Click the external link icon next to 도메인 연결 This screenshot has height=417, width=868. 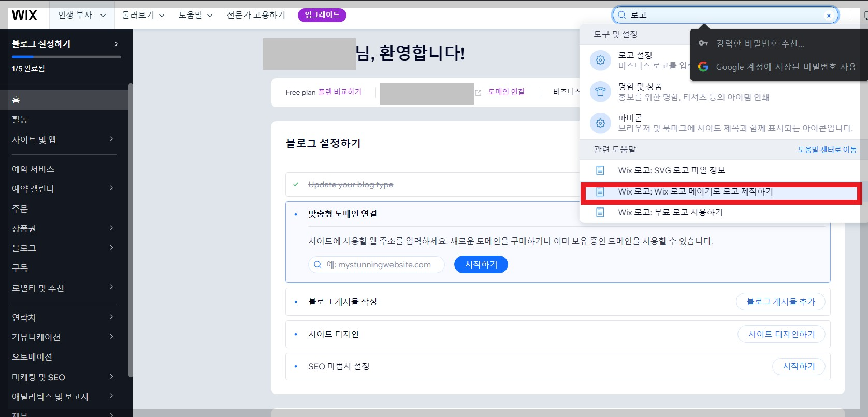point(478,93)
